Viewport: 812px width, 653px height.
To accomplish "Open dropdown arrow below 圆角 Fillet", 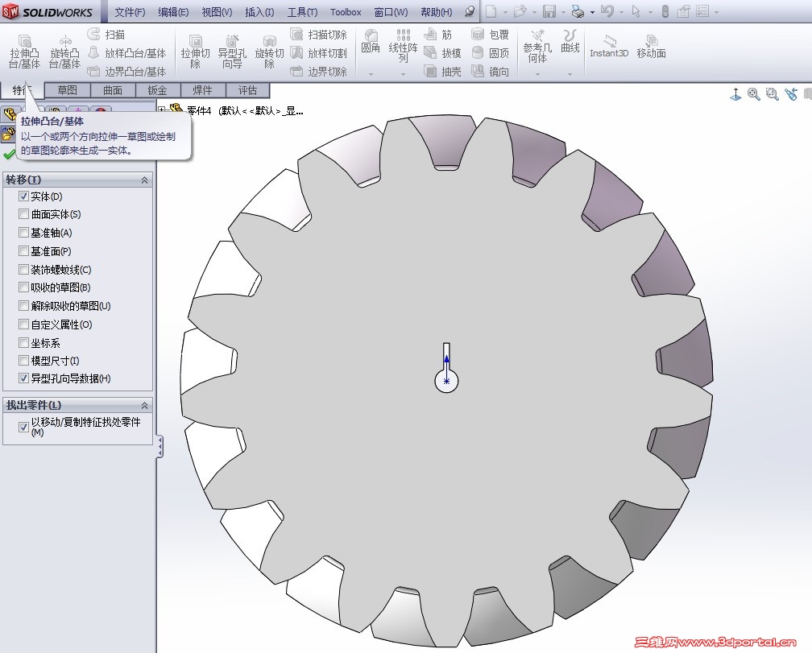I will [x=371, y=74].
